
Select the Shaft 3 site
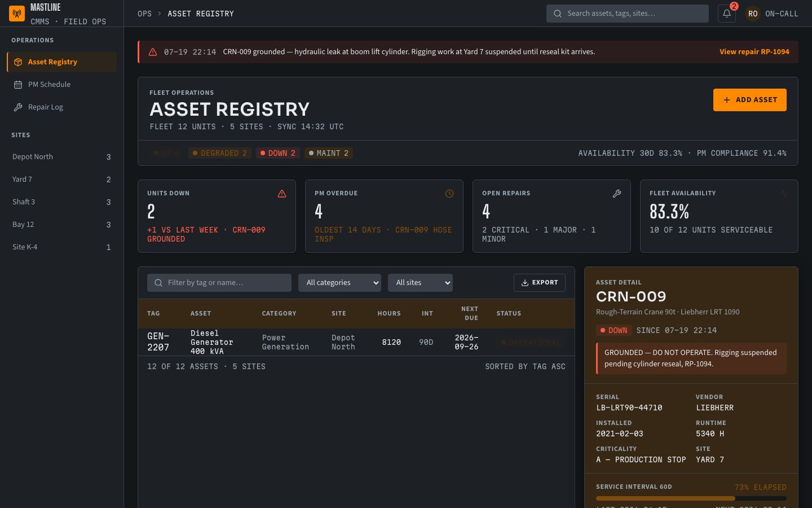61,202
